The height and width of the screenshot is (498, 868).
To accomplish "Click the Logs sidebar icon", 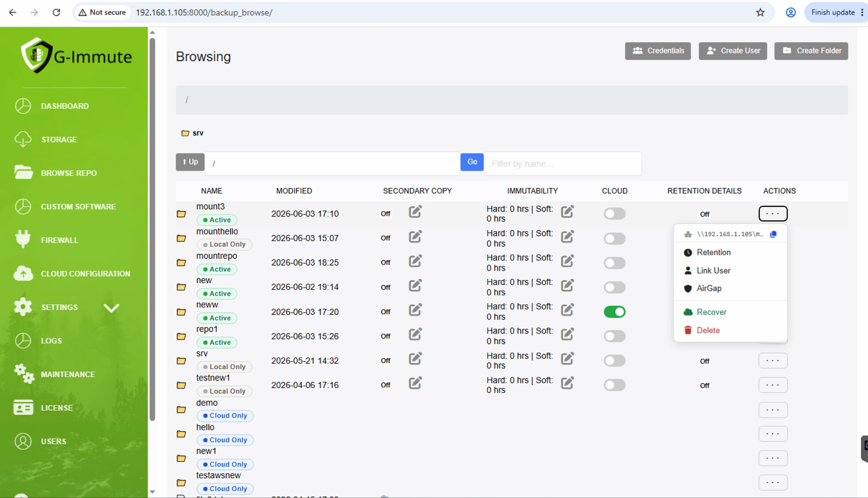I will tap(23, 341).
